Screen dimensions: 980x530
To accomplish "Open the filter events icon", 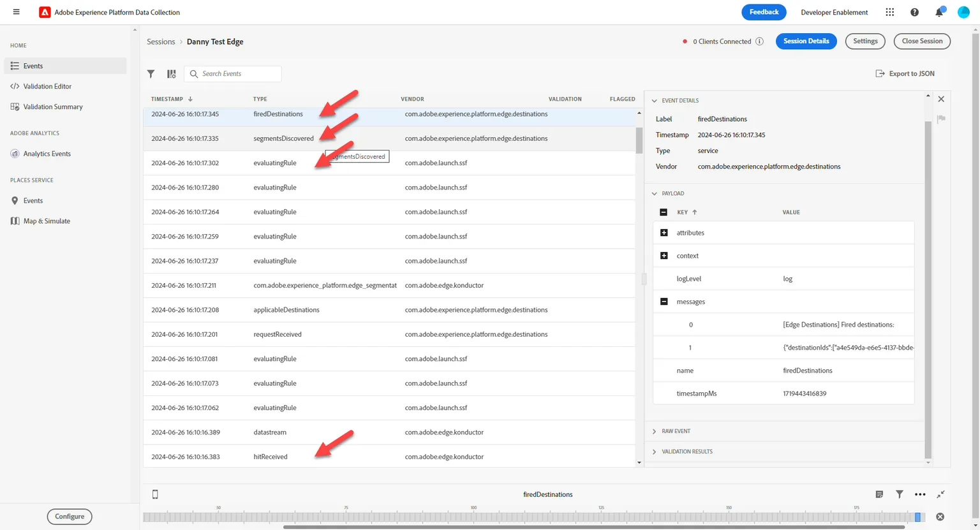I will pyautogui.click(x=151, y=74).
